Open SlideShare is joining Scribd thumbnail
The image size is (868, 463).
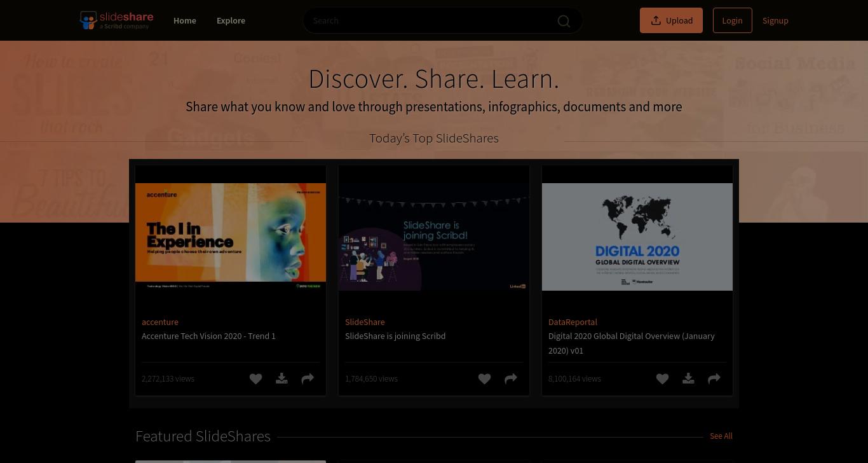[x=434, y=237]
